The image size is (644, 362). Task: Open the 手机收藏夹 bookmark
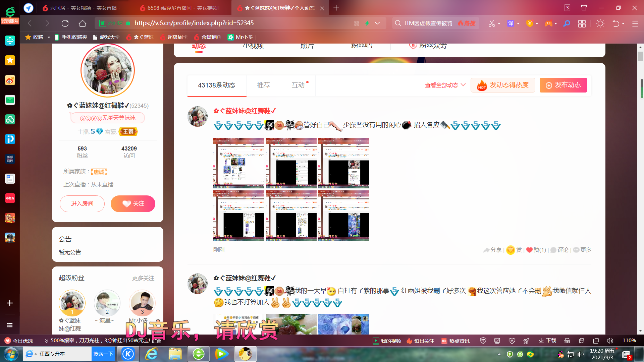71,37
